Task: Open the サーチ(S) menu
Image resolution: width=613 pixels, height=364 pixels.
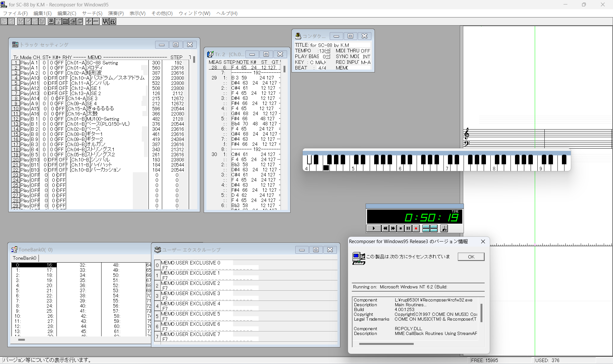Action: [x=92, y=13]
